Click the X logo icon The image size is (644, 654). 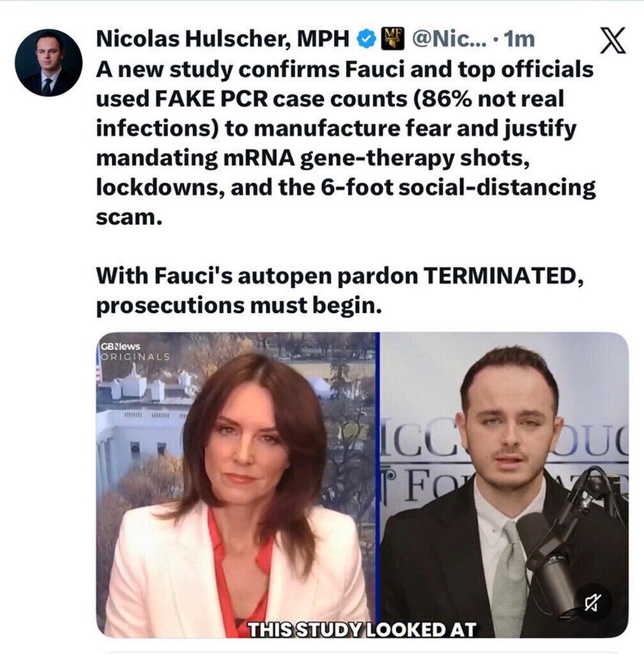click(613, 40)
